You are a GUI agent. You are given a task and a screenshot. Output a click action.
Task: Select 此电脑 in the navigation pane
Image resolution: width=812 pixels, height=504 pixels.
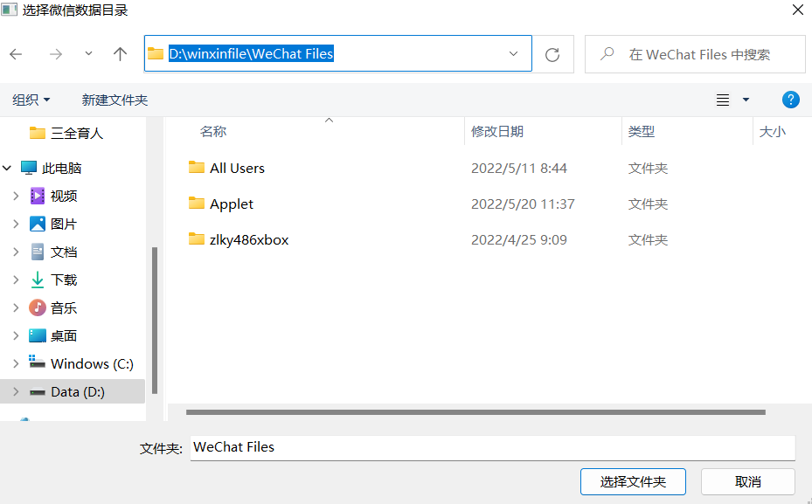(x=52, y=168)
